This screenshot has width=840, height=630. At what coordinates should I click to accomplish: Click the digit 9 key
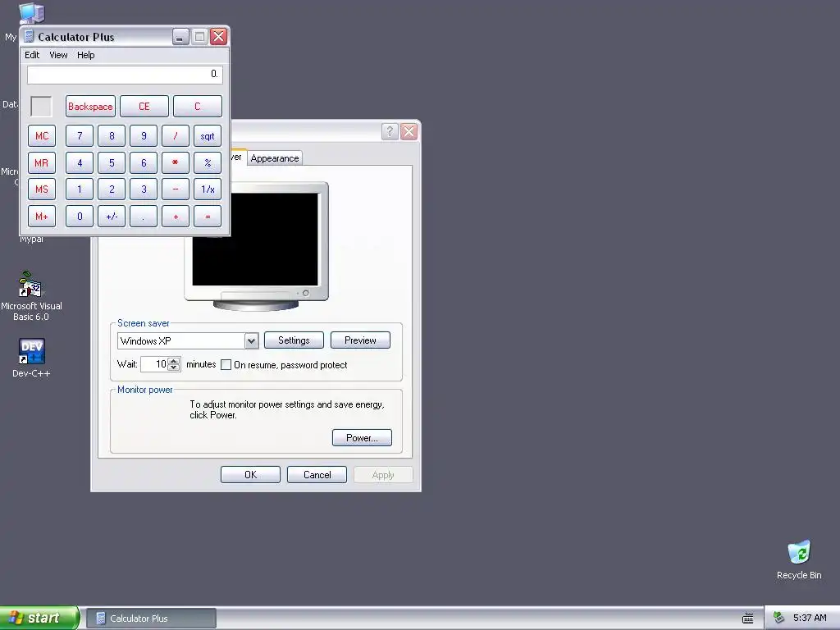(x=144, y=136)
